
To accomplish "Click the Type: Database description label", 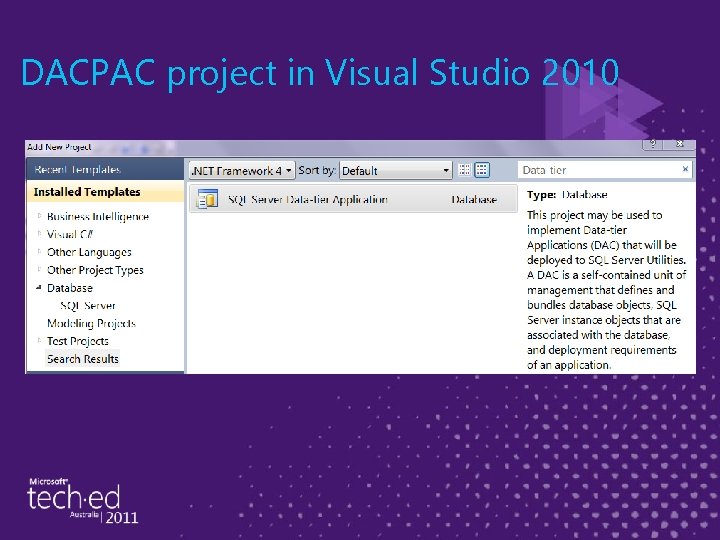I will pos(567,195).
